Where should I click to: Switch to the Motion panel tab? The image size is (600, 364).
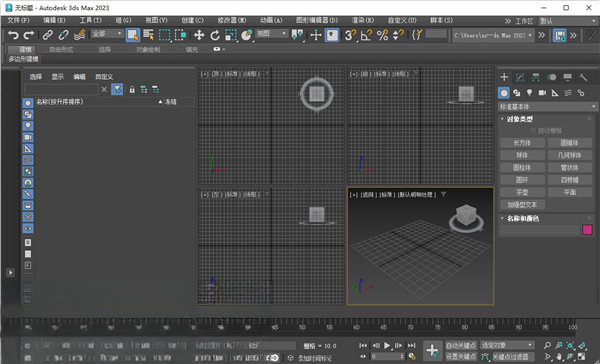click(551, 77)
